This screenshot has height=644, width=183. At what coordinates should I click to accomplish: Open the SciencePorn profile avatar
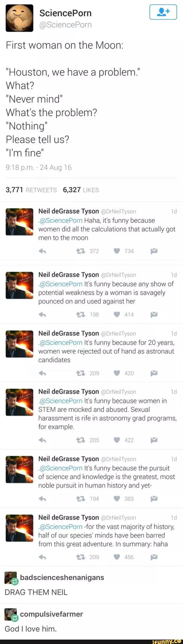(19, 18)
